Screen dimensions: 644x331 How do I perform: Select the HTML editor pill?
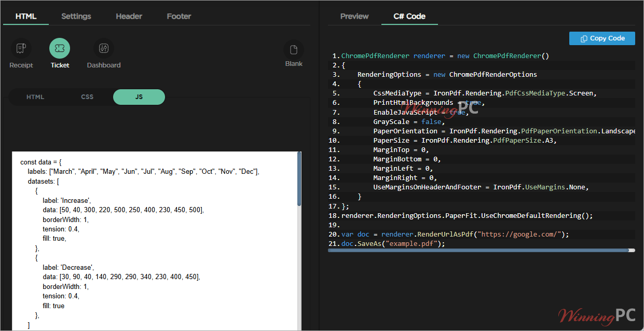(x=35, y=97)
